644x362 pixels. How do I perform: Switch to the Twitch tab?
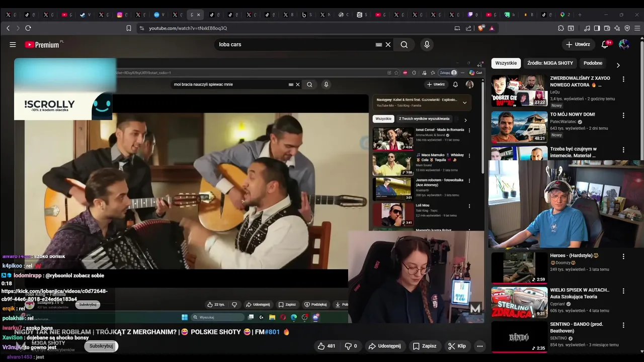click(x=470, y=15)
